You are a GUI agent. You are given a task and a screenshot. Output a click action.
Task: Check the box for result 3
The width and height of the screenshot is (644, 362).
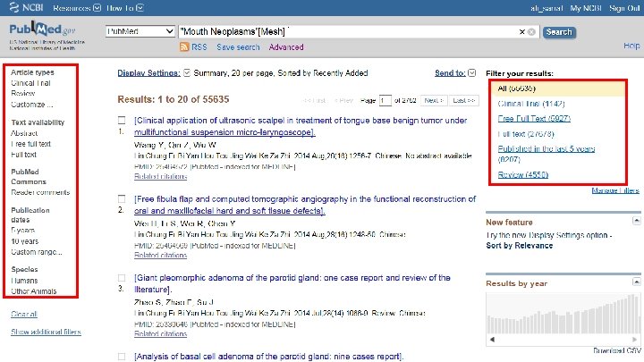pos(122,278)
